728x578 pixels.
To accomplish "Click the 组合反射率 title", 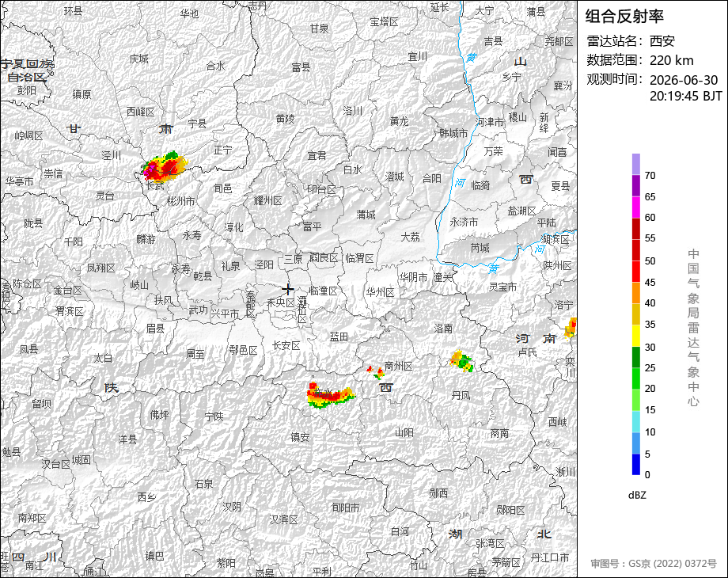I will click(624, 17).
